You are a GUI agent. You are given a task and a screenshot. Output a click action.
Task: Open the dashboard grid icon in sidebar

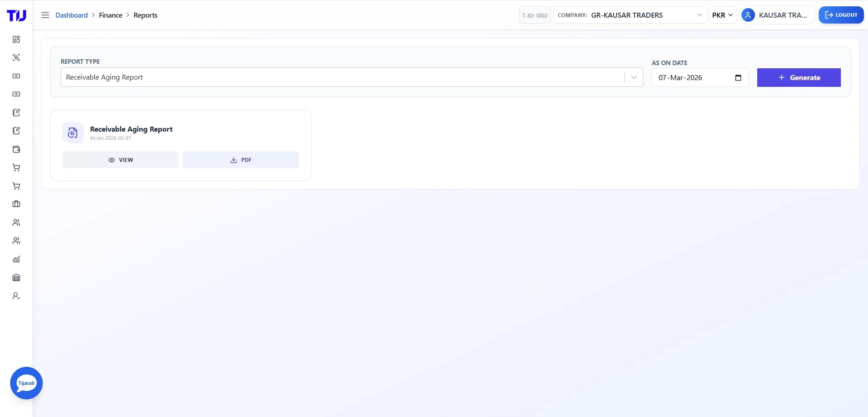click(x=16, y=39)
